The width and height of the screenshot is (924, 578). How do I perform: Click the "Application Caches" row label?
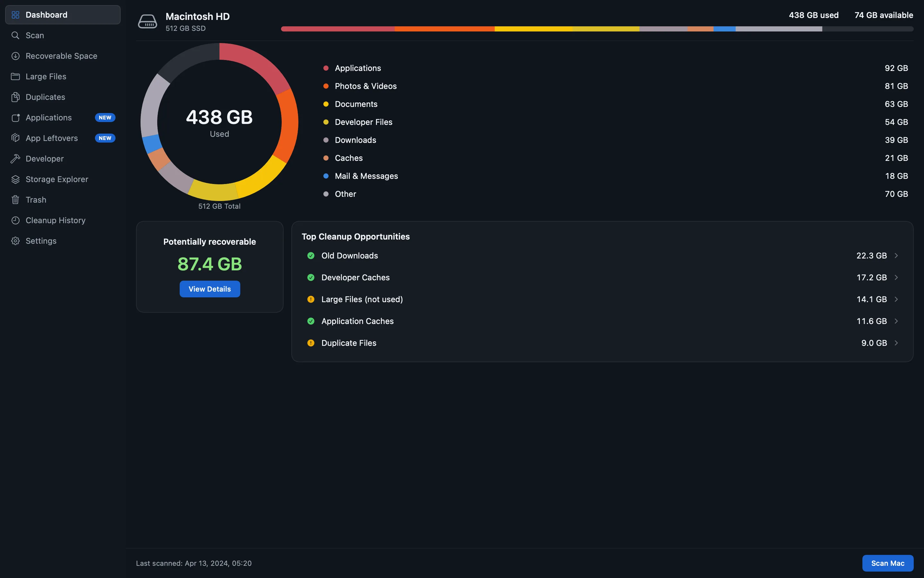coord(357,321)
